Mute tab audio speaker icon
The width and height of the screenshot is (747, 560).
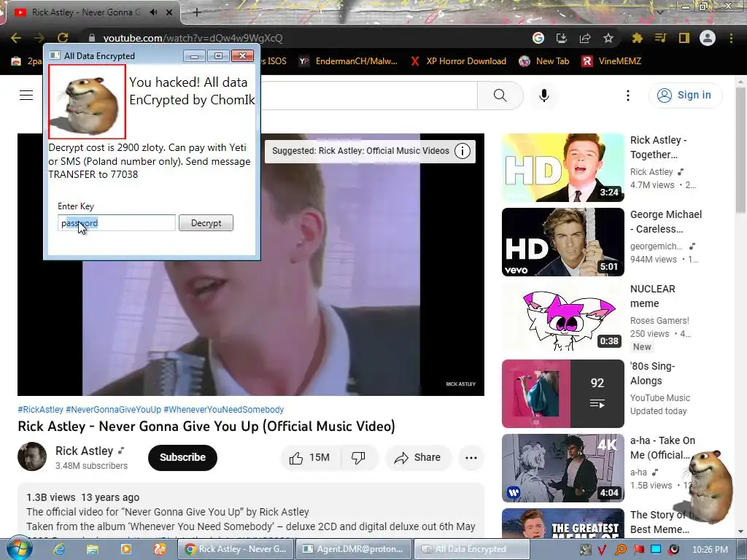[x=153, y=12]
